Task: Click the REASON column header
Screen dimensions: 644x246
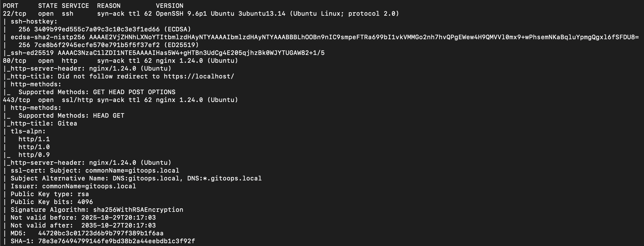Action: 109,6
